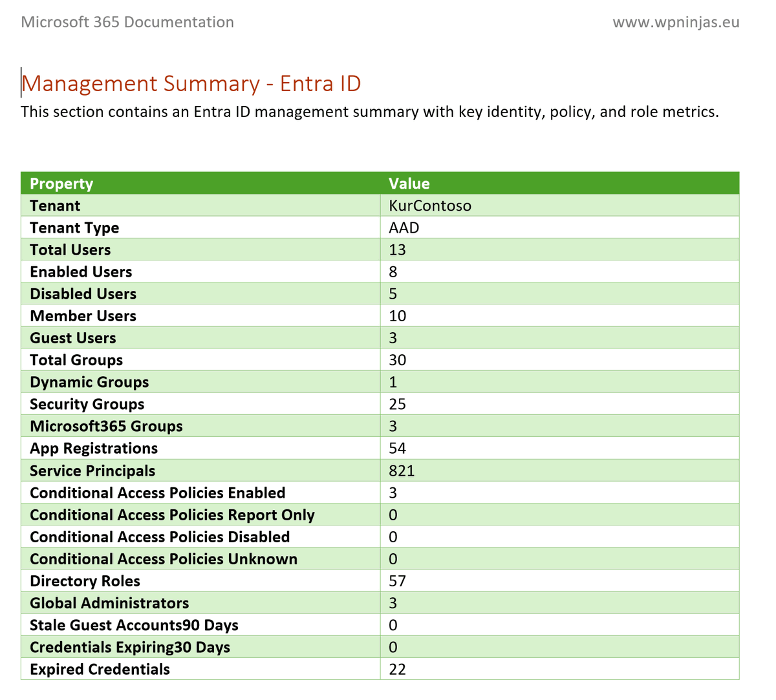The height and width of the screenshot is (700, 776).
Task: Select the 'Expired Credentials' label
Action: 100,669
